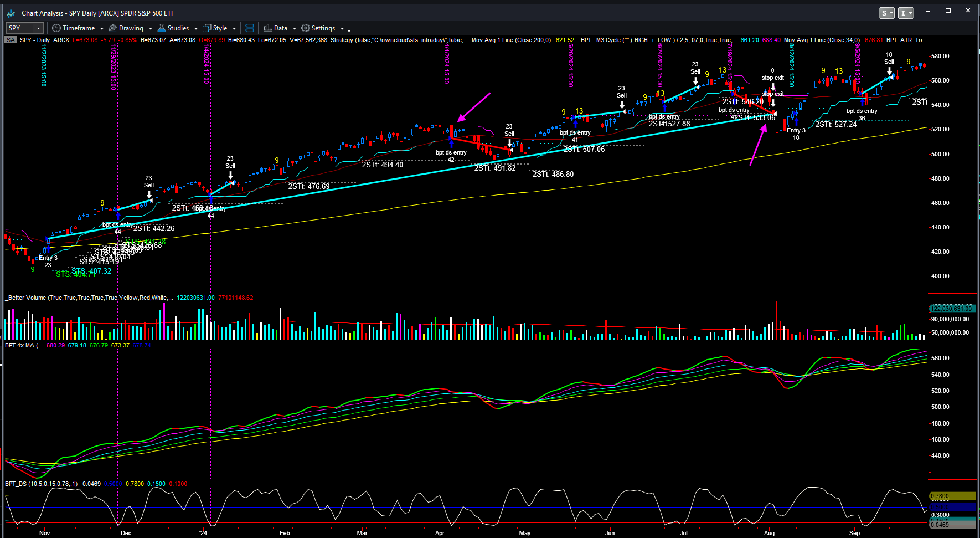Click the BPT_DS indicator label

[16, 484]
